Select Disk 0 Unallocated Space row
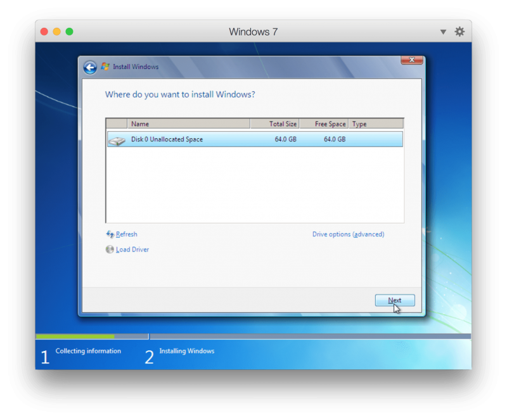This screenshot has width=507, height=420. [x=255, y=139]
